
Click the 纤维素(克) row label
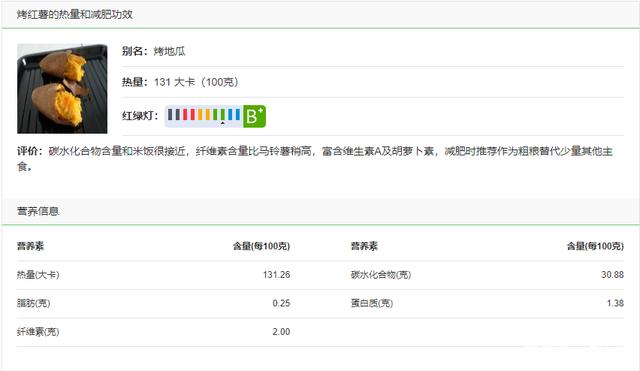[x=38, y=332]
